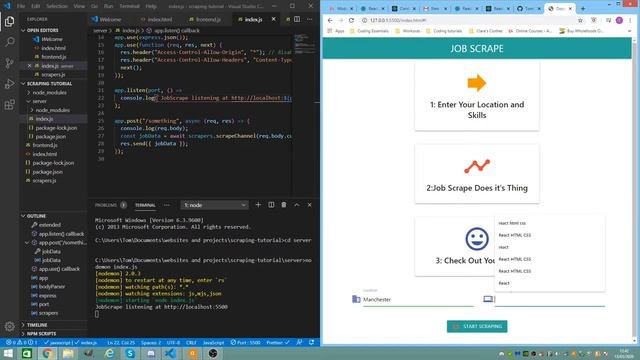
Task: Add a new terminal with plus icon
Action: (x=258, y=205)
